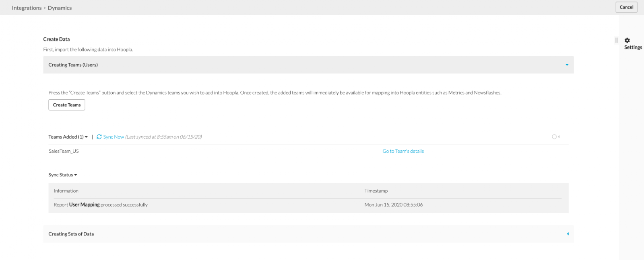Click the Sync Now refresh icon
644x260 pixels.
(99, 137)
